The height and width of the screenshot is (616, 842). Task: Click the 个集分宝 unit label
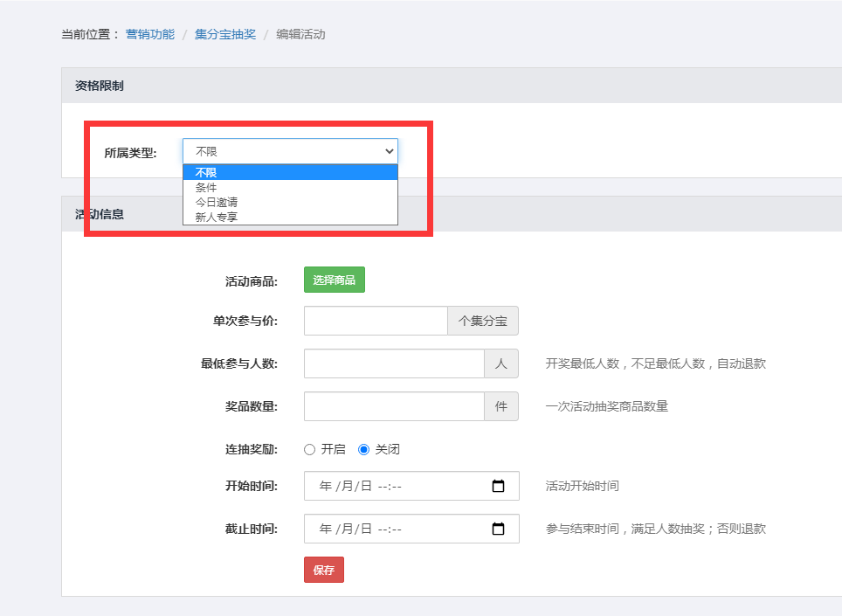pyautogui.click(x=483, y=321)
